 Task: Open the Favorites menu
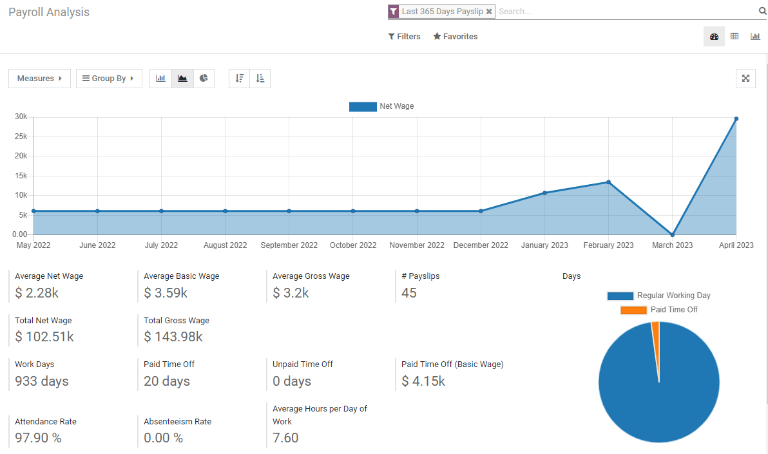point(455,36)
